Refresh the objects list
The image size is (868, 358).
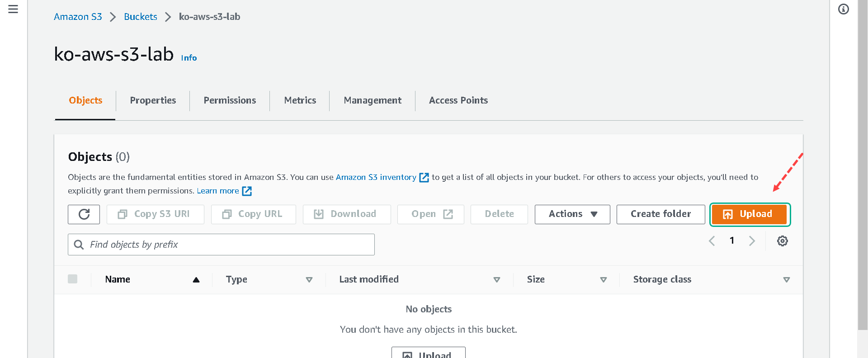coord(84,214)
